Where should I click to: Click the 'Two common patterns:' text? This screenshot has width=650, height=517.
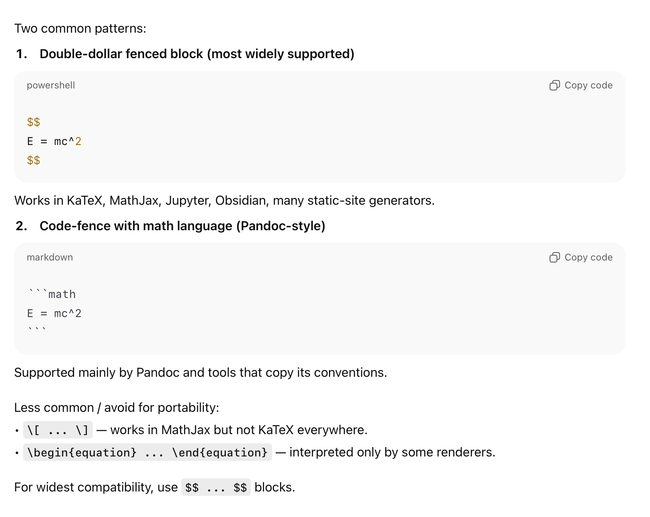click(80, 29)
